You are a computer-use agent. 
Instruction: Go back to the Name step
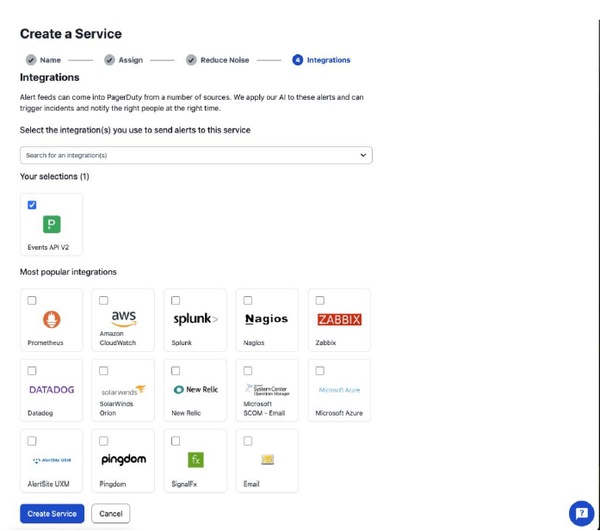43,60
